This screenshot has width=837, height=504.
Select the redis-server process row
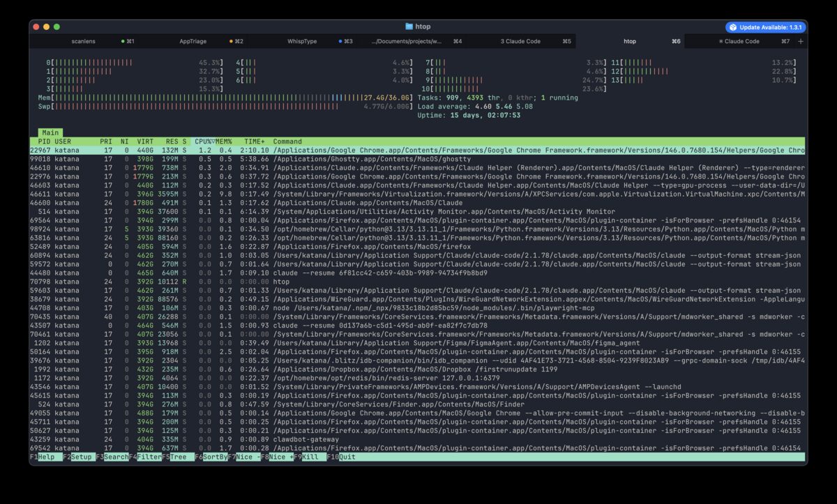[349, 378]
